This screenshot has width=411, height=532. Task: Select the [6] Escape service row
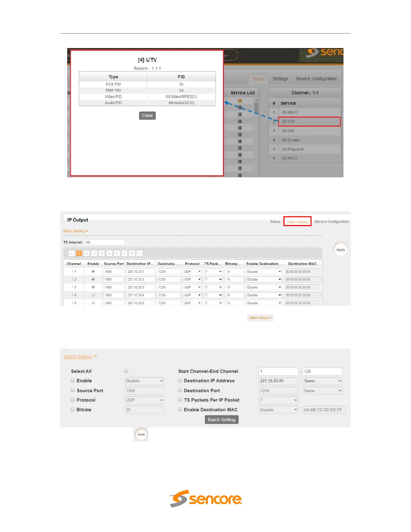pyautogui.click(x=305, y=140)
